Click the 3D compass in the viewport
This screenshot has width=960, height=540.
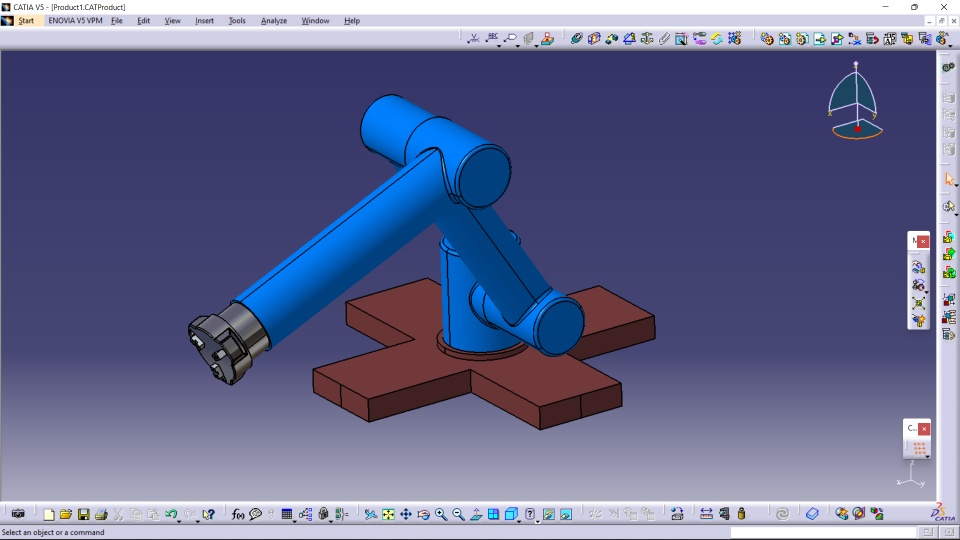click(856, 101)
